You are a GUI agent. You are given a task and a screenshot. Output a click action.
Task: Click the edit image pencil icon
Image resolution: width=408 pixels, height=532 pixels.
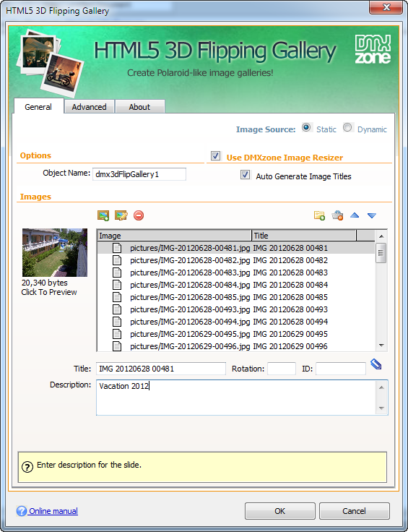click(x=121, y=215)
